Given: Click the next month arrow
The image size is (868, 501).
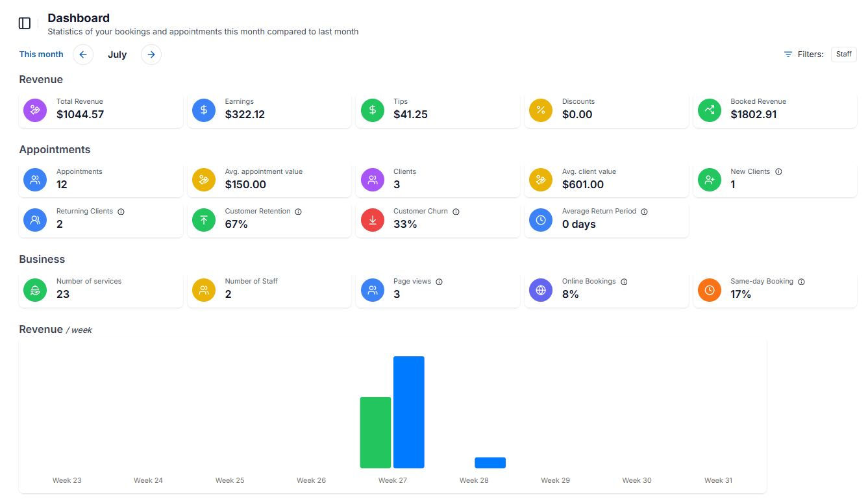Looking at the screenshot, I should 151,55.
